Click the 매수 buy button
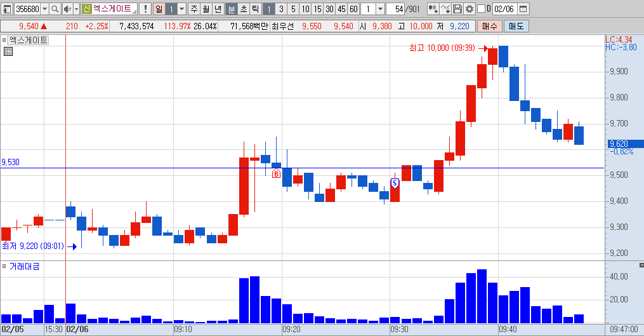This screenshot has width=644, height=336. click(x=490, y=26)
